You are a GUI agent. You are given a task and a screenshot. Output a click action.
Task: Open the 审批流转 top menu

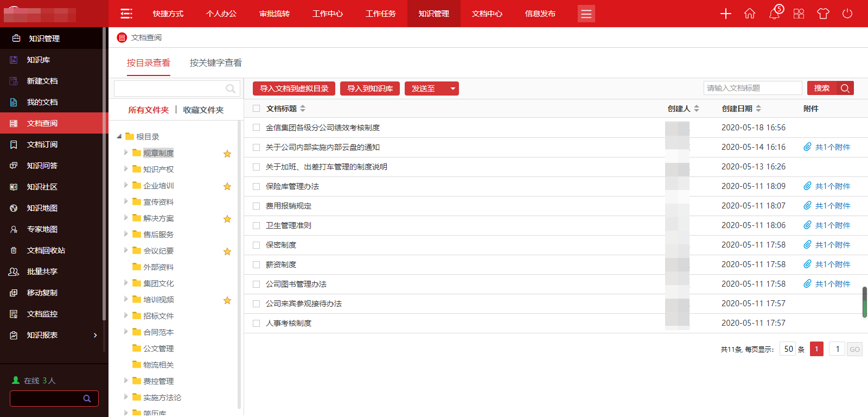click(x=275, y=14)
